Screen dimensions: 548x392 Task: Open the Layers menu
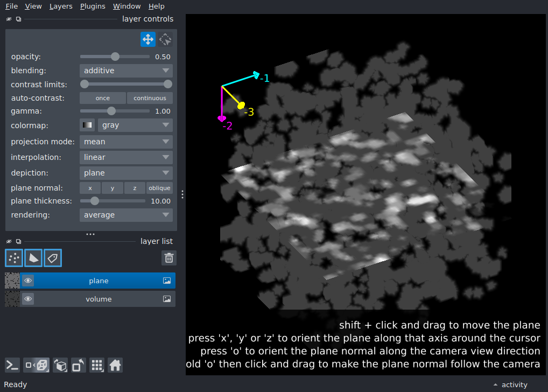[x=61, y=6]
